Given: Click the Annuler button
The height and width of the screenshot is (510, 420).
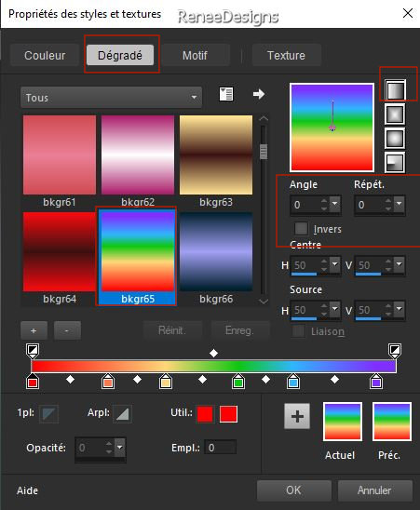Looking at the screenshot, I should pos(374,490).
